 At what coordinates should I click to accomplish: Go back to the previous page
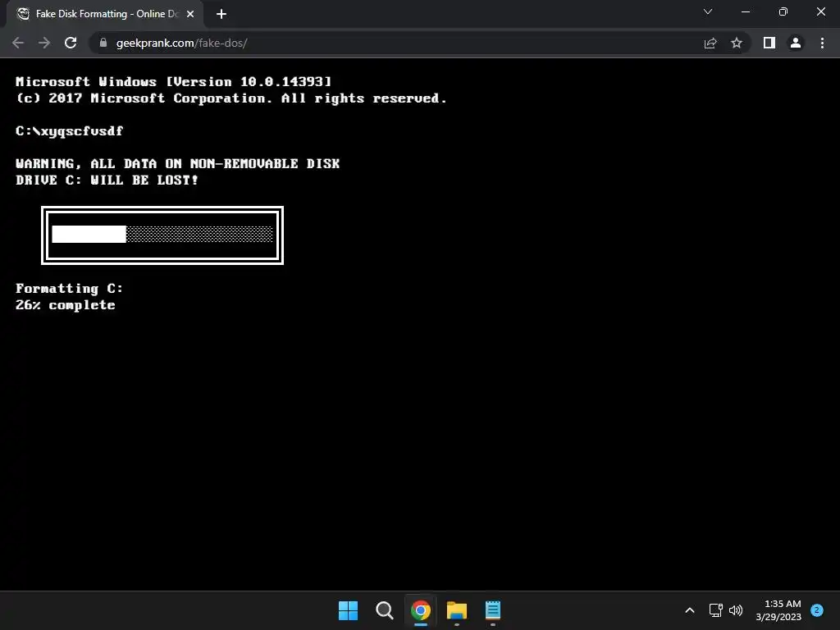click(x=18, y=43)
